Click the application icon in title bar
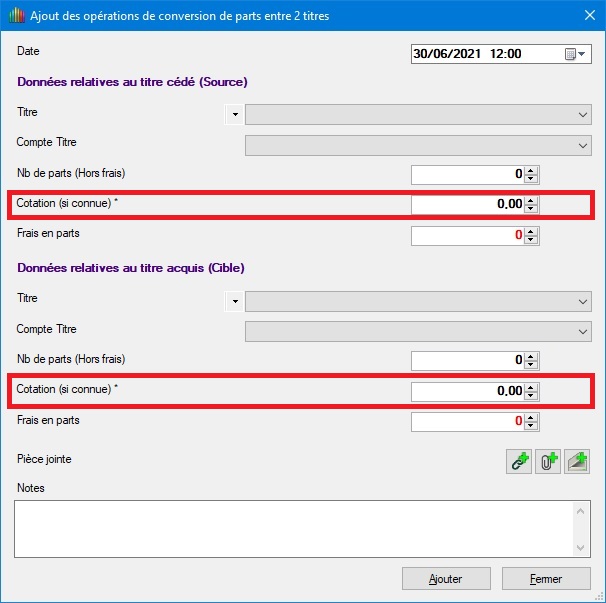 coord(15,16)
